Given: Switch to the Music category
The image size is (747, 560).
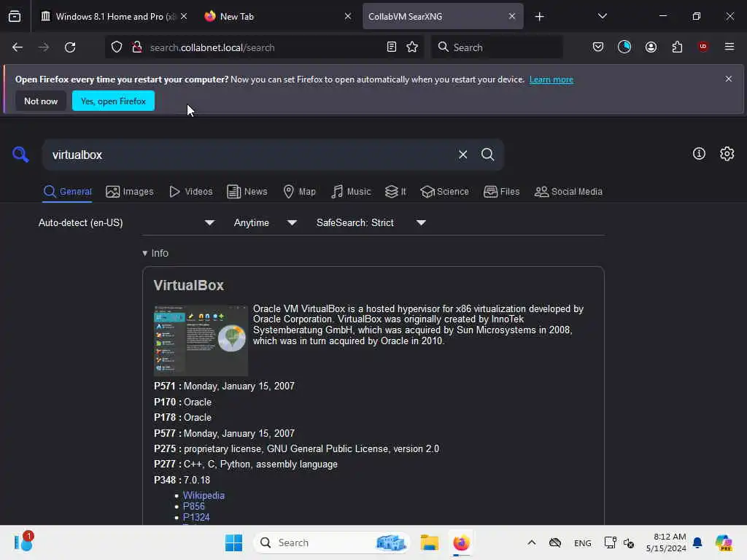Looking at the screenshot, I should tap(351, 192).
